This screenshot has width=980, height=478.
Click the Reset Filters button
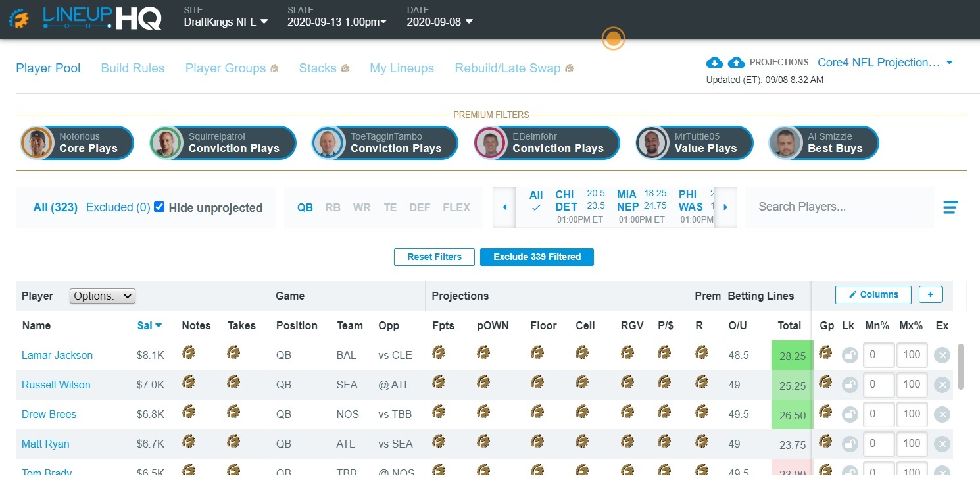(434, 257)
